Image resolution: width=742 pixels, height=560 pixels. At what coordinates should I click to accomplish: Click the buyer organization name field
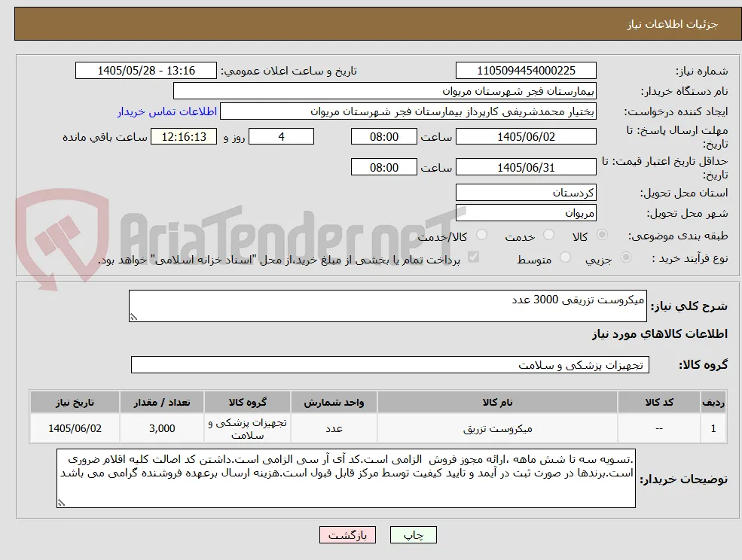coord(385,91)
